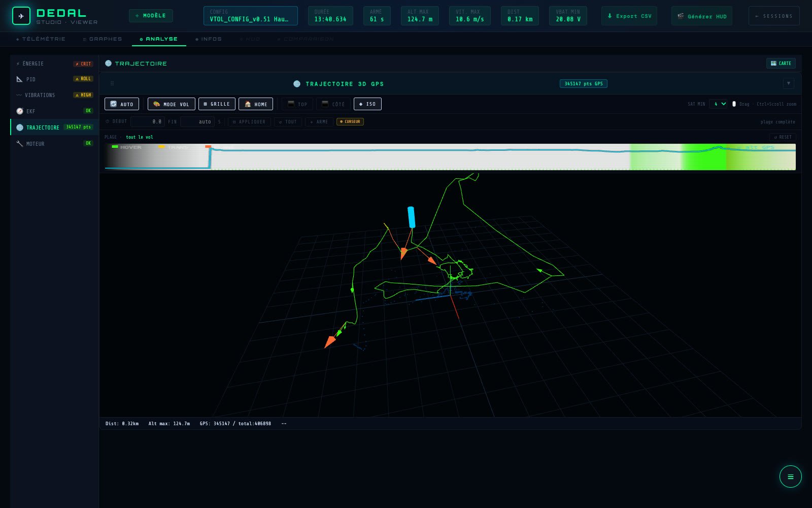Open the round floating menu button
This screenshot has width=812, height=508.
[x=790, y=477]
